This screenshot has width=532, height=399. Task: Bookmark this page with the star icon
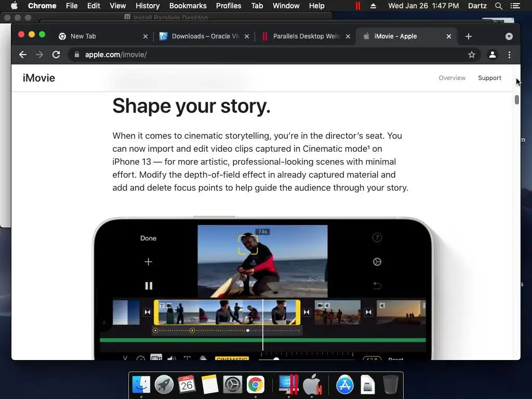tap(472, 55)
